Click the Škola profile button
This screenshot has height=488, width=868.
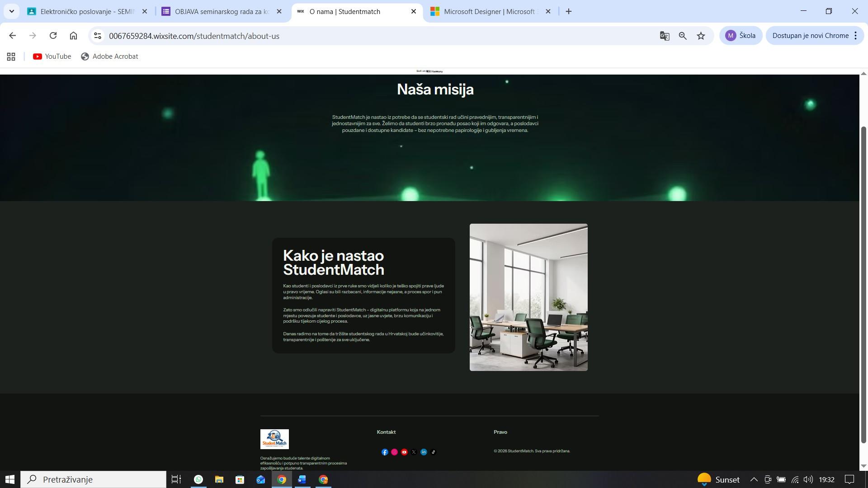click(x=741, y=36)
